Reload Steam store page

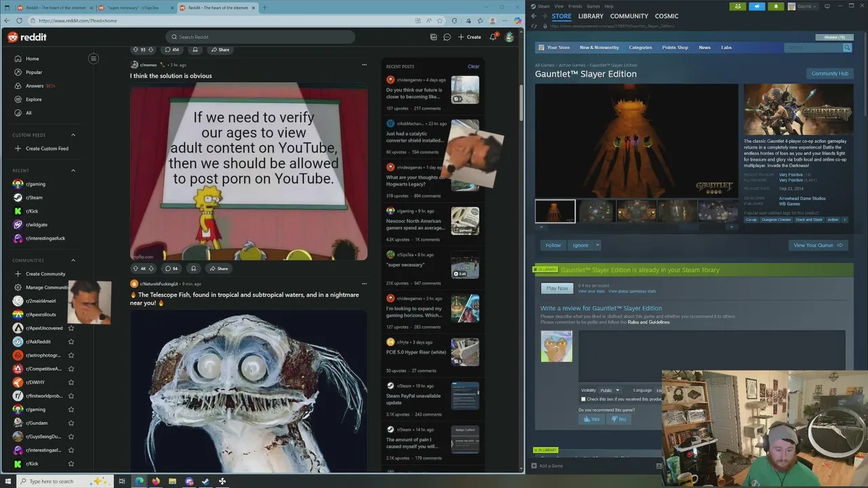533,26
